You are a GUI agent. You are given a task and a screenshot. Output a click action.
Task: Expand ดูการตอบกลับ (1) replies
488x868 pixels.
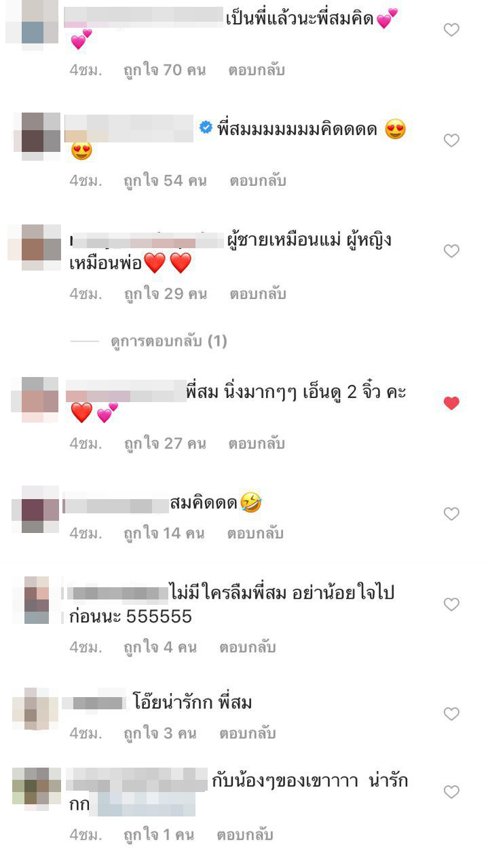point(168,342)
